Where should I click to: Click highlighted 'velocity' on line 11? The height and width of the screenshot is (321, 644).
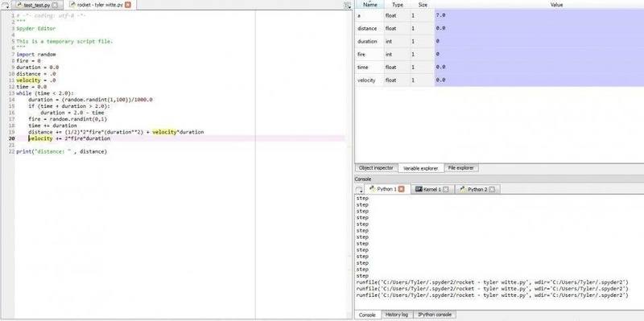click(28, 80)
